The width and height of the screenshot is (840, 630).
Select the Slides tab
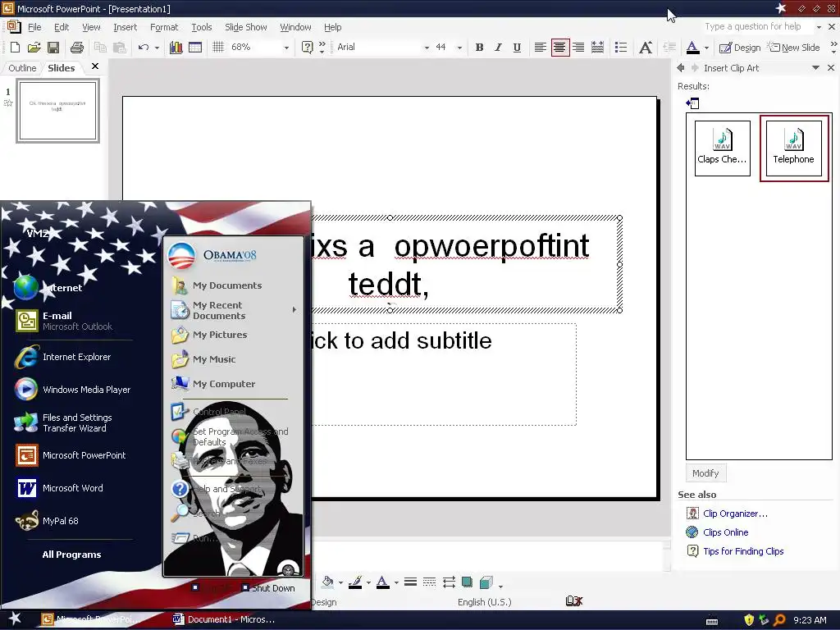point(61,68)
